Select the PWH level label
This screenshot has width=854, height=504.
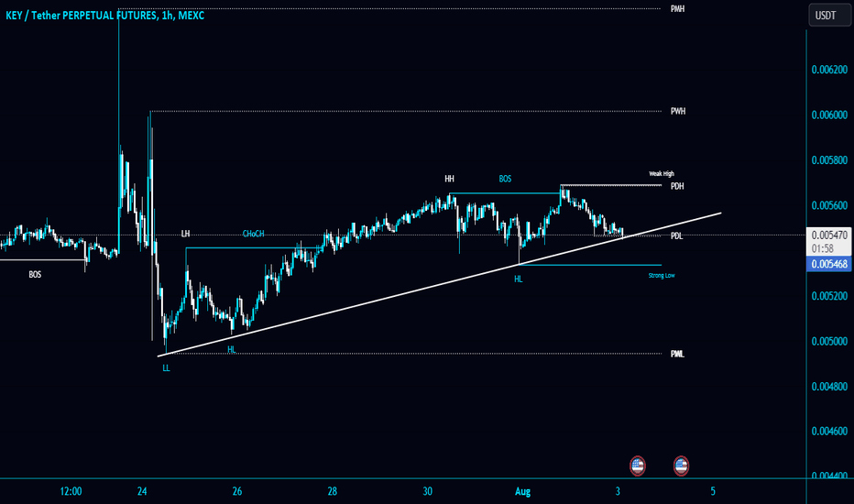[678, 111]
